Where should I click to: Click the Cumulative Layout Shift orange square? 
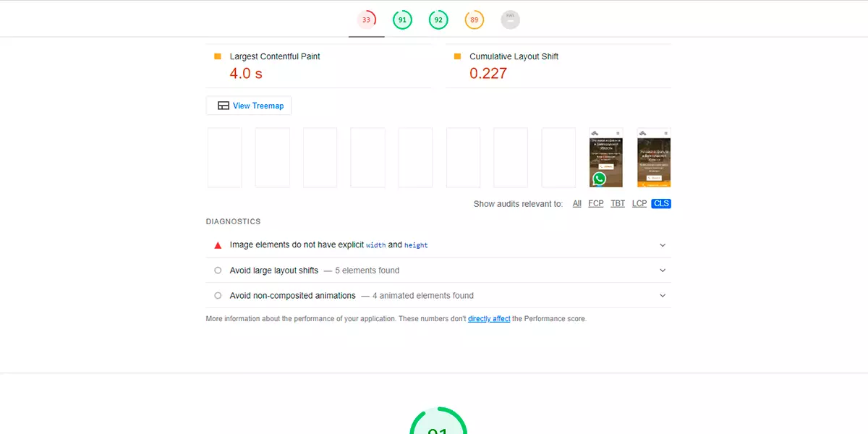(457, 56)
